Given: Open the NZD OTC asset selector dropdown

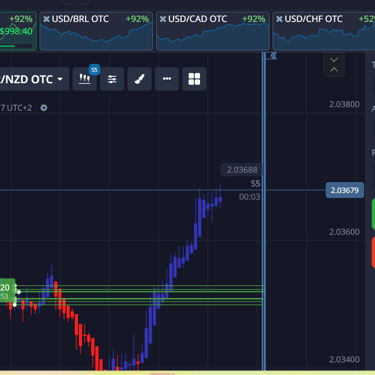Looking at the screenshot, I should click(34, 79).
